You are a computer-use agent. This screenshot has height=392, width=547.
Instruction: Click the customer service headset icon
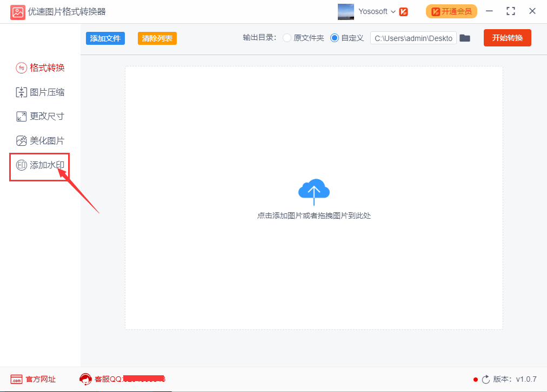coord(85,379)
